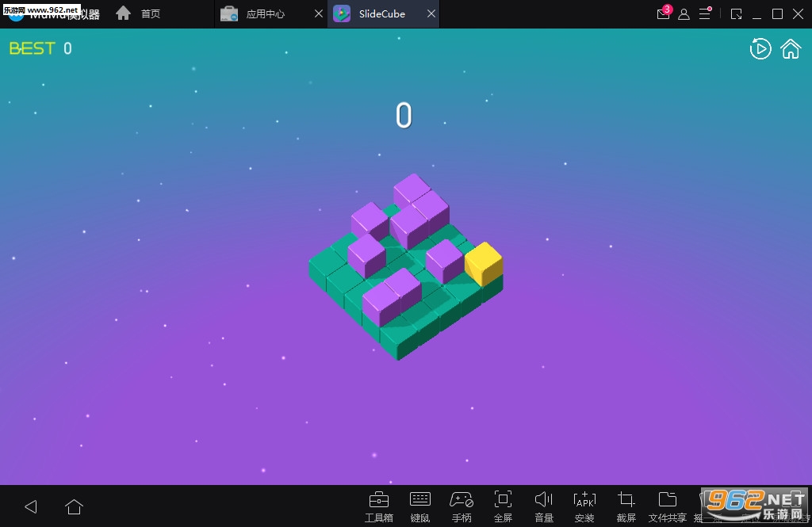The width and height of the screenshot is (812, 527).
Task: Open the user account profile
Action: click(684, 14)
